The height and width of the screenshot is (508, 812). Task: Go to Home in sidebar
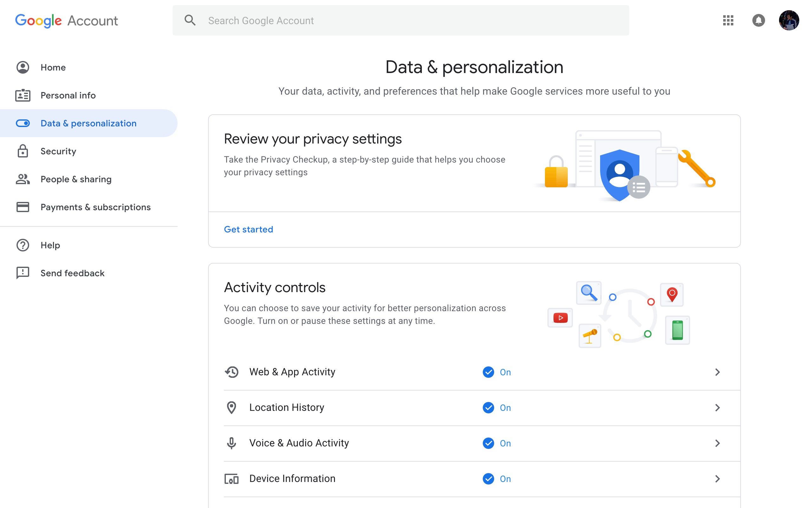tap(88, 67)
